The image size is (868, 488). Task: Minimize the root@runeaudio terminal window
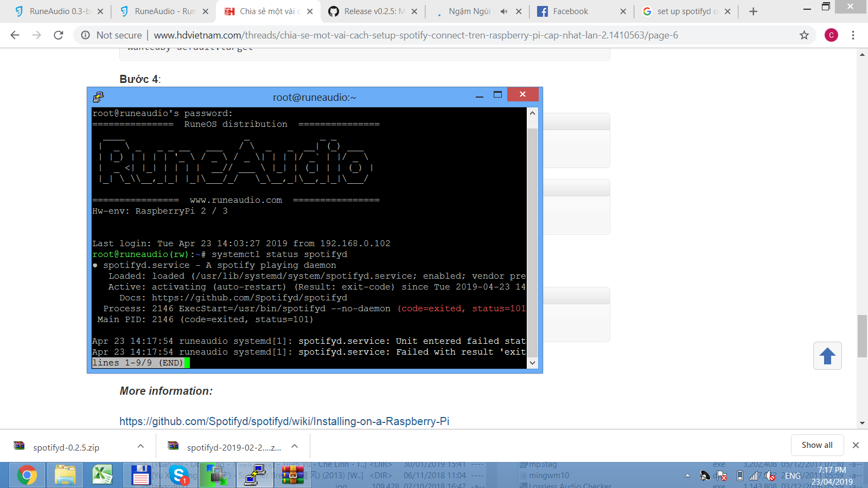tap(480, 97)
